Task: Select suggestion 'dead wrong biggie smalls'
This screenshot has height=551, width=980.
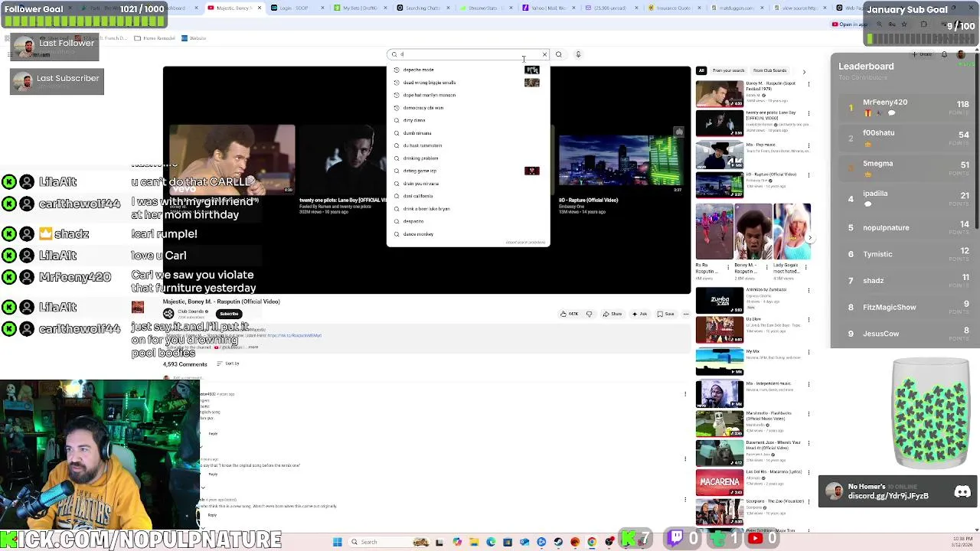Action: [468, 83]
